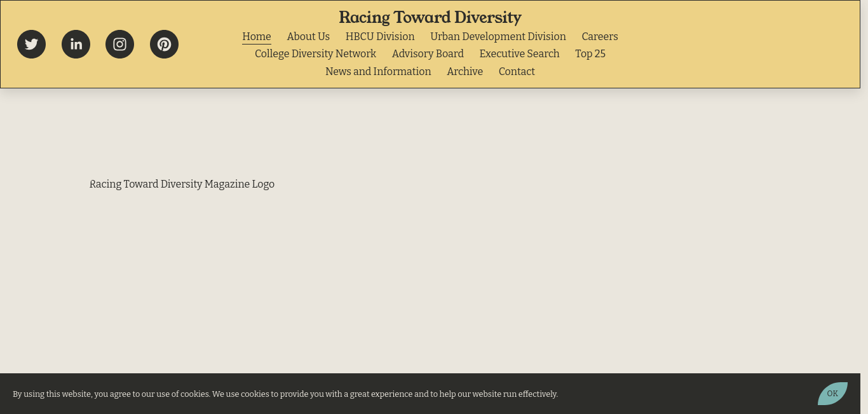Open College Diversity Network page
Screen dimensions: 868x414
coord(316,53)
